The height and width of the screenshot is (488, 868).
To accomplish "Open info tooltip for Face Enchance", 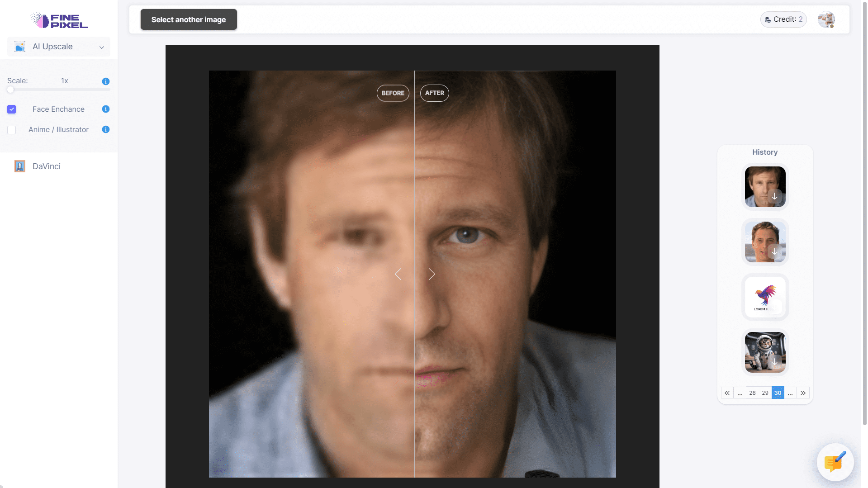I will [x=105, y=109].
